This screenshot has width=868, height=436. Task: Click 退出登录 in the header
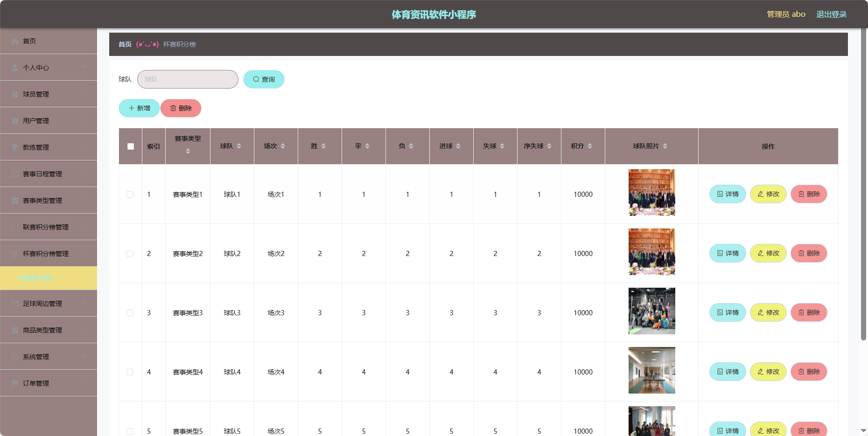[831, 14]
